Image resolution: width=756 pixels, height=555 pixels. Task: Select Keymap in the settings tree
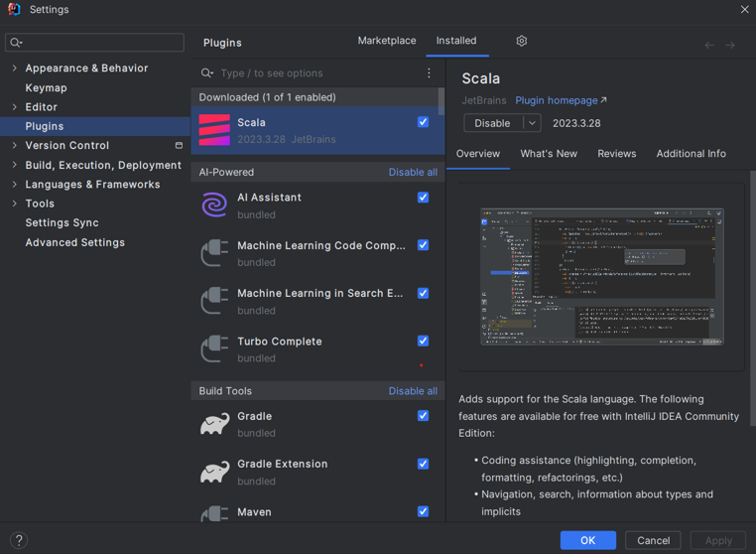coord(47,87)
